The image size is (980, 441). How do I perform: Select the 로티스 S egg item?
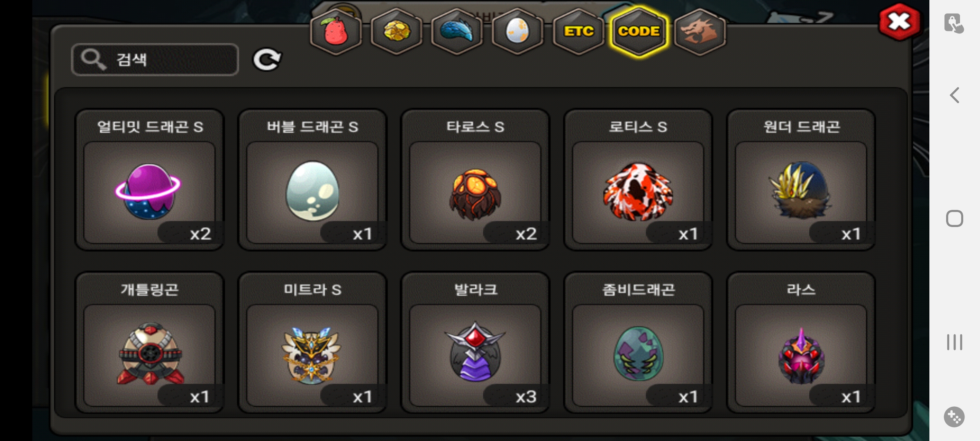tap(638, 180)
